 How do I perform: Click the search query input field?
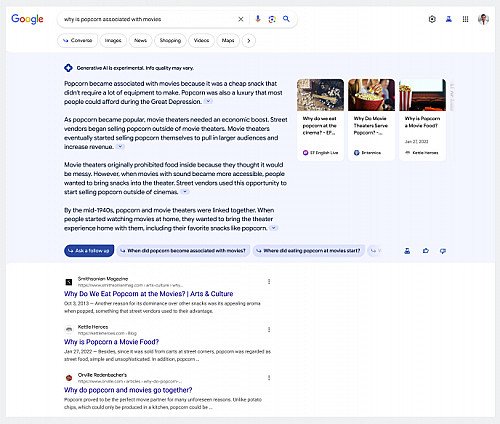tap(147, 19)
